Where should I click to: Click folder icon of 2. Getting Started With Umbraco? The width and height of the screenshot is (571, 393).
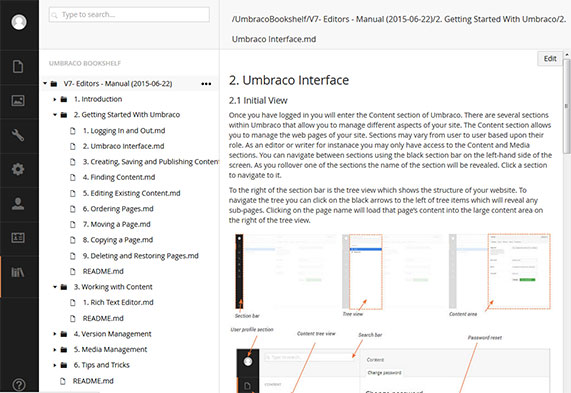pyautogui.click(x=64, y=115)
